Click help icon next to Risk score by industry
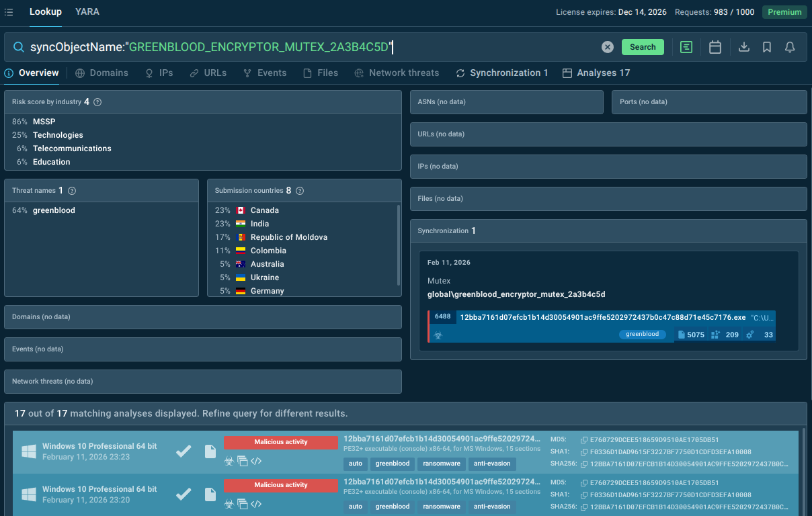This screenshot has width=812, height=516. 97,102
